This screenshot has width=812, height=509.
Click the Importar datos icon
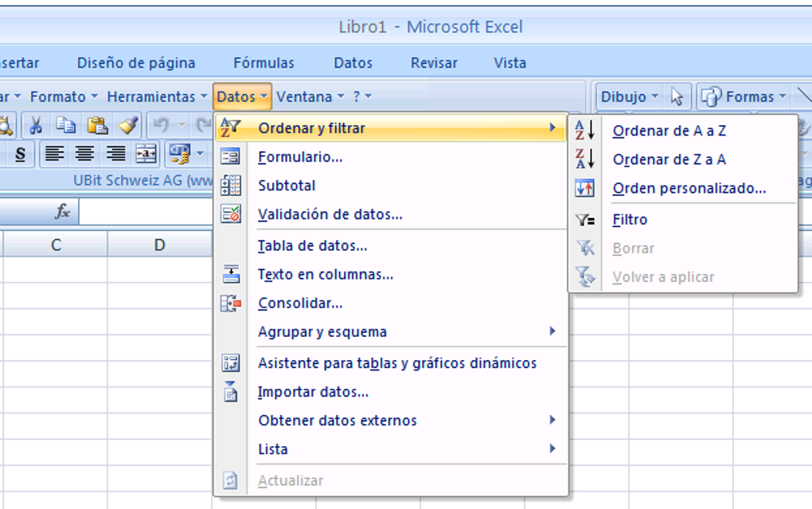[230, 391]
